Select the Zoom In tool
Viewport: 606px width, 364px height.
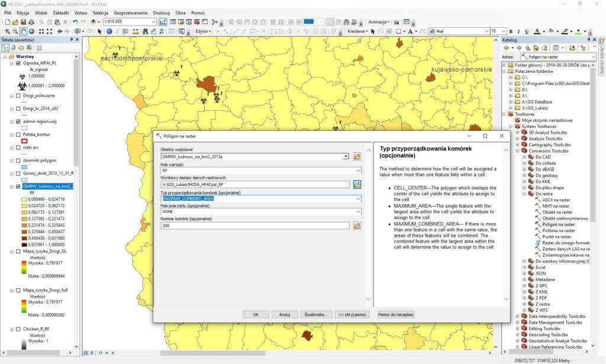click(7, 31)
